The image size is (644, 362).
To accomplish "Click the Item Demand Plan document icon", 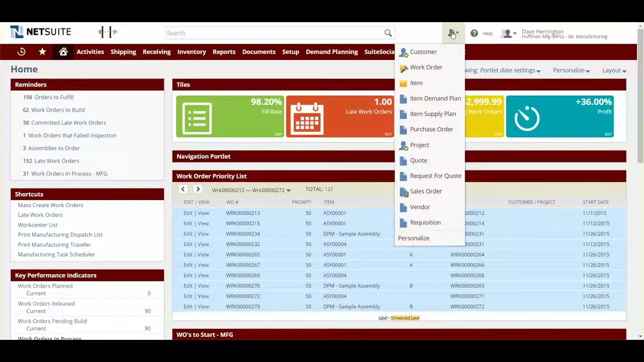I will 403,99.
